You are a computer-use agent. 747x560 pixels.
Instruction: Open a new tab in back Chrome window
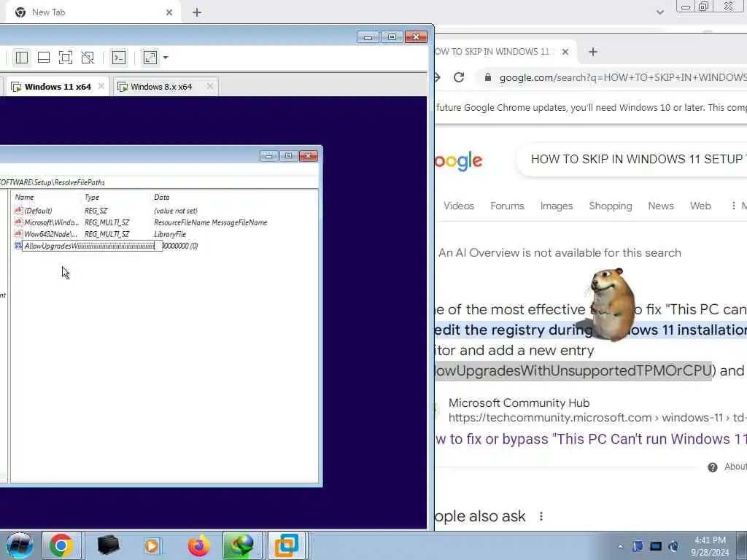(x=197, y=12)
